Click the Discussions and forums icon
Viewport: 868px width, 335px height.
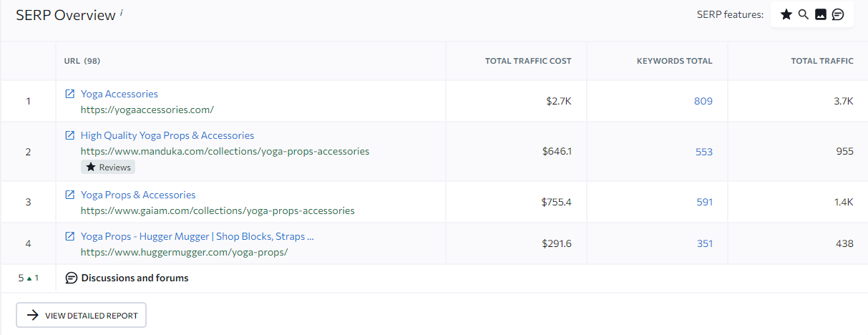pos(72,278)
